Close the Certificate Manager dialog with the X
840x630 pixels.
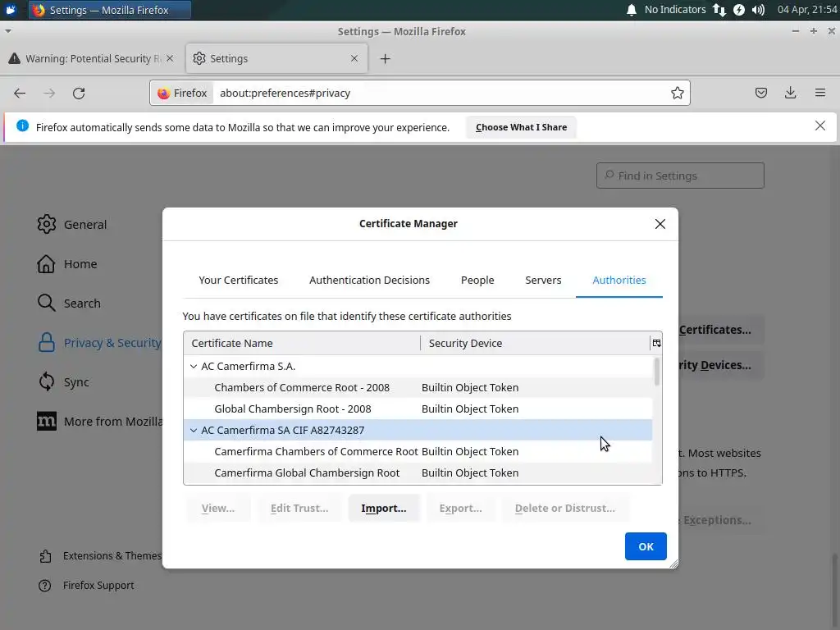[x=660, y=224]
